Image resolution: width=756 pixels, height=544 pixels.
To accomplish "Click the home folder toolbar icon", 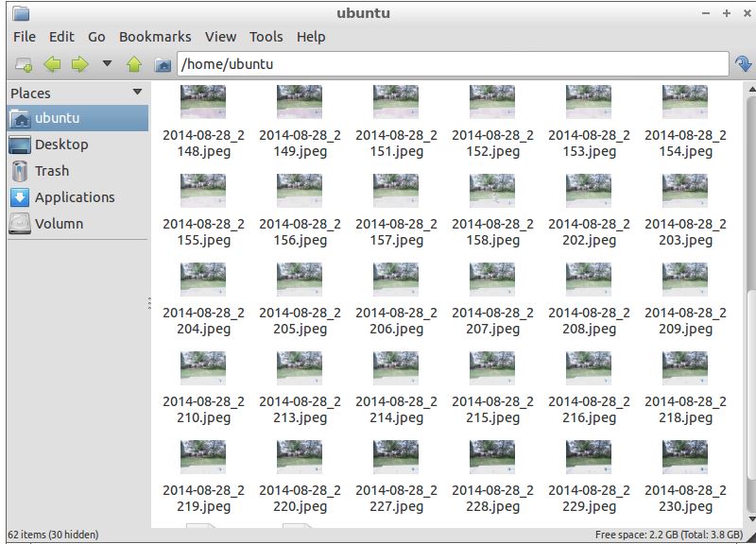I will pos(163,64).
